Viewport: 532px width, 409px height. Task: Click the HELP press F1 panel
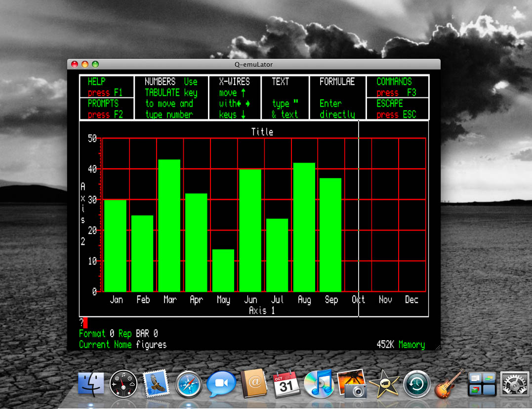(106, 86)
